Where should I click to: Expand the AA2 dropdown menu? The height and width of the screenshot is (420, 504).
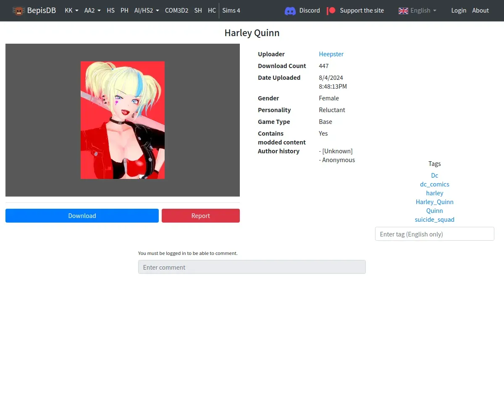[x=92, y=10]
